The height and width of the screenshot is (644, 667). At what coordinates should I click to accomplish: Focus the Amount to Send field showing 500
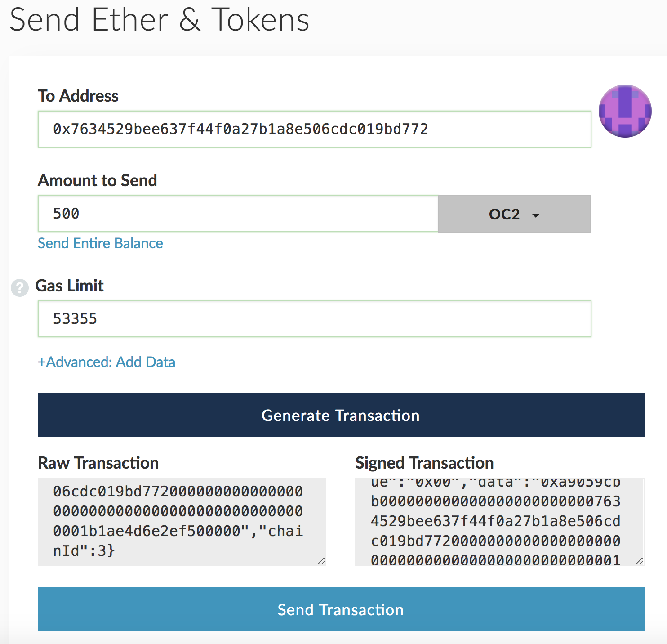238,214
